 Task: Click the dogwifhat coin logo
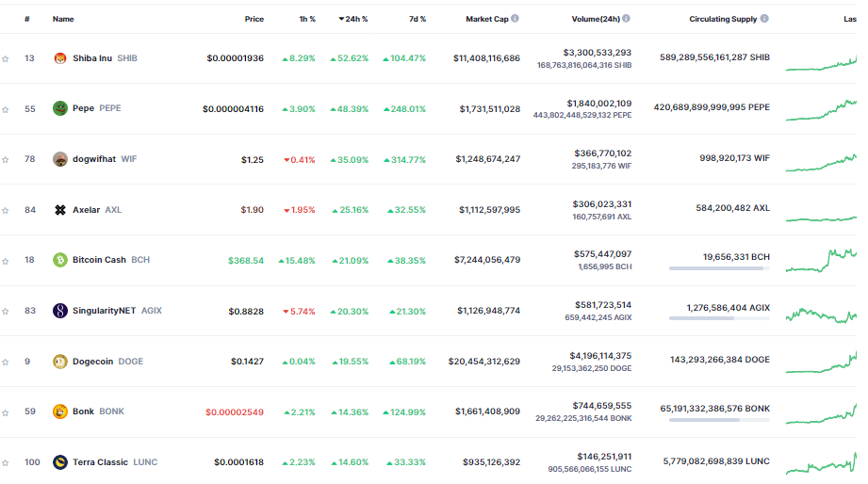tap(59, 159)
